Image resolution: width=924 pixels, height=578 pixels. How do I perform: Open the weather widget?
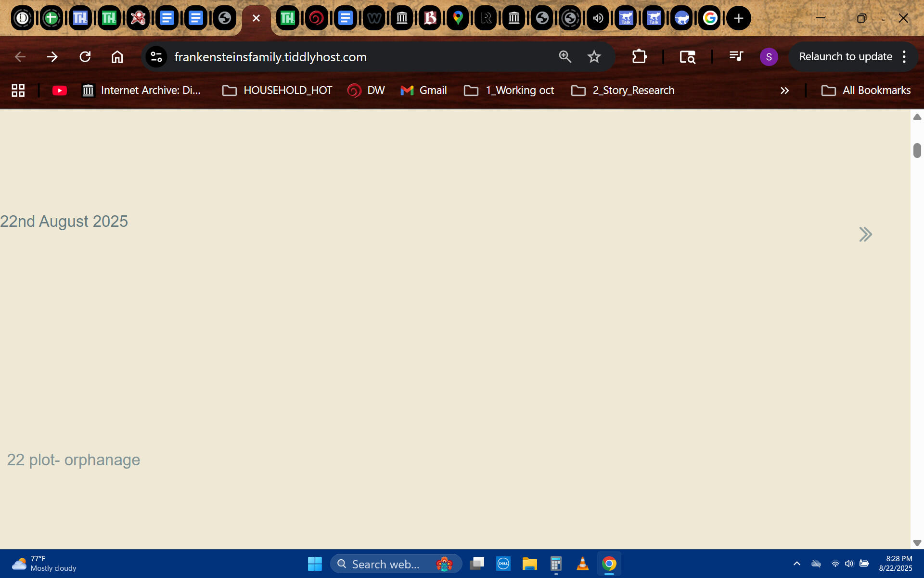pyautogui.click(x=44, y=564)
